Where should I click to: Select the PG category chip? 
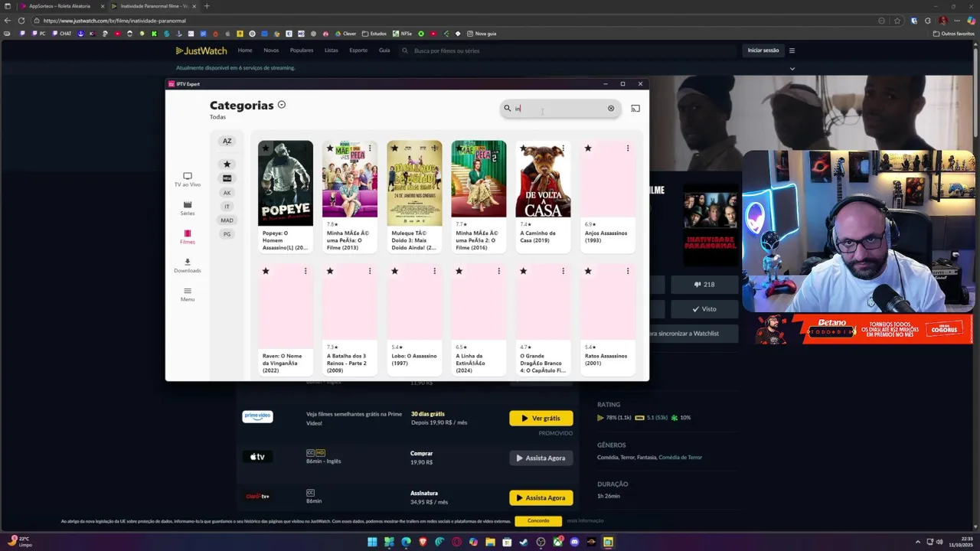[x=227, y=234]
